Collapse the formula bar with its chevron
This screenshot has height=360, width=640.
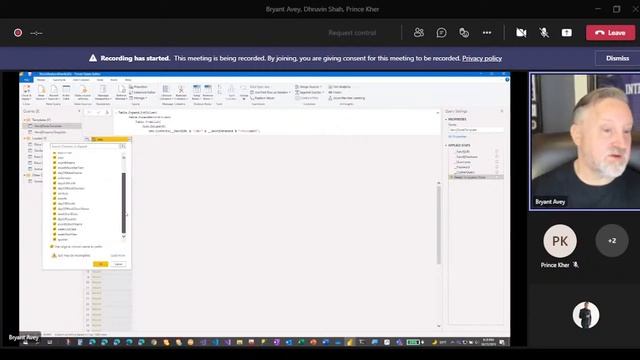[x=438, y=112]
